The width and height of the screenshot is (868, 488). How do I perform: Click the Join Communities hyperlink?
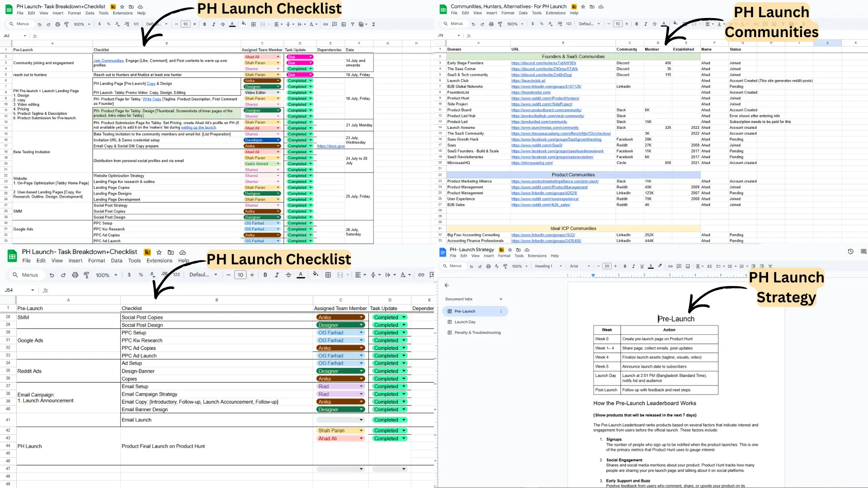pos(108,61)
